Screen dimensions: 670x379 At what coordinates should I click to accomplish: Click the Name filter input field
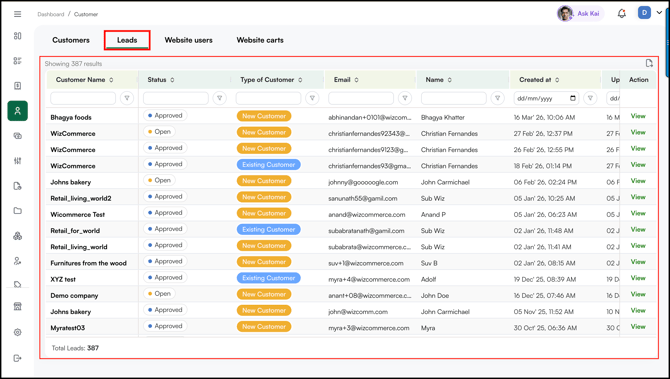[454, 98]
